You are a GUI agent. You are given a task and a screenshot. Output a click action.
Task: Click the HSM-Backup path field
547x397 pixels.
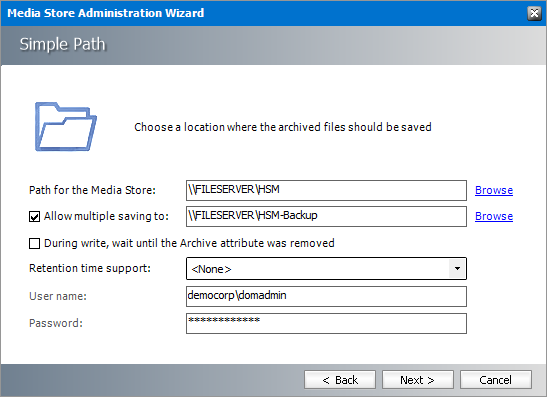click(x=326, y=216)
